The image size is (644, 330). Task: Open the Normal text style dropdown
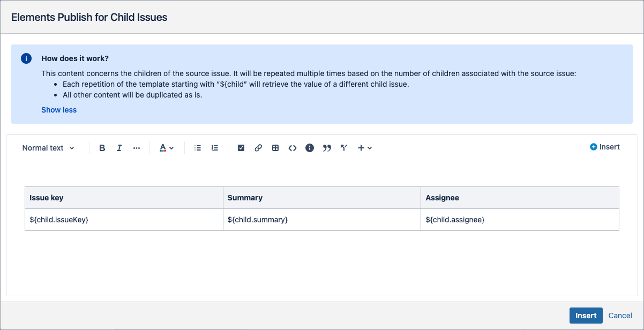(48, 148)
